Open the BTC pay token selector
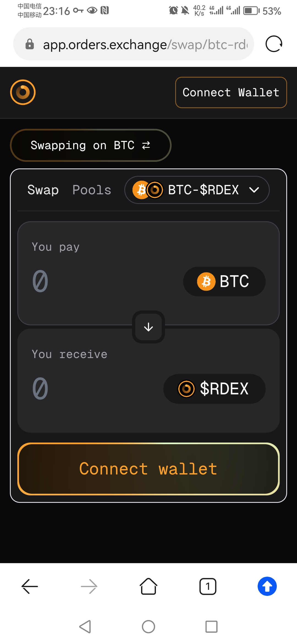297x644 pixels. click(224, 282)
